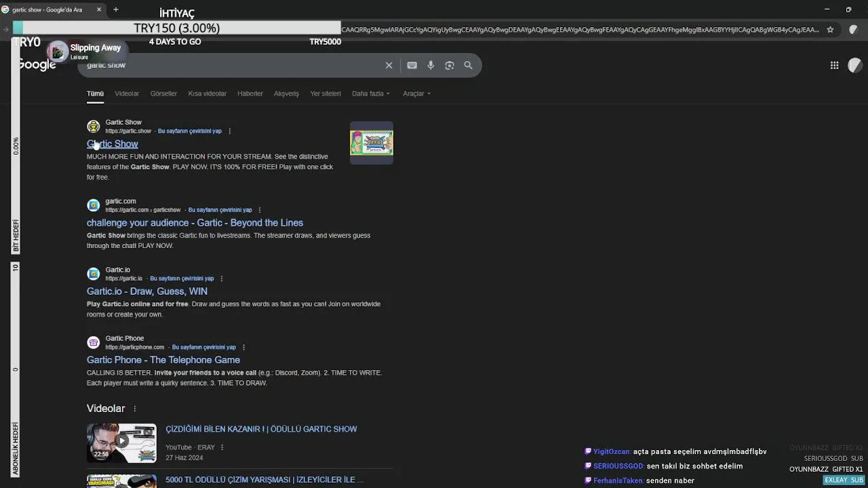
Task: Play the ERAY video thumbnail
Action: point(121,443)
